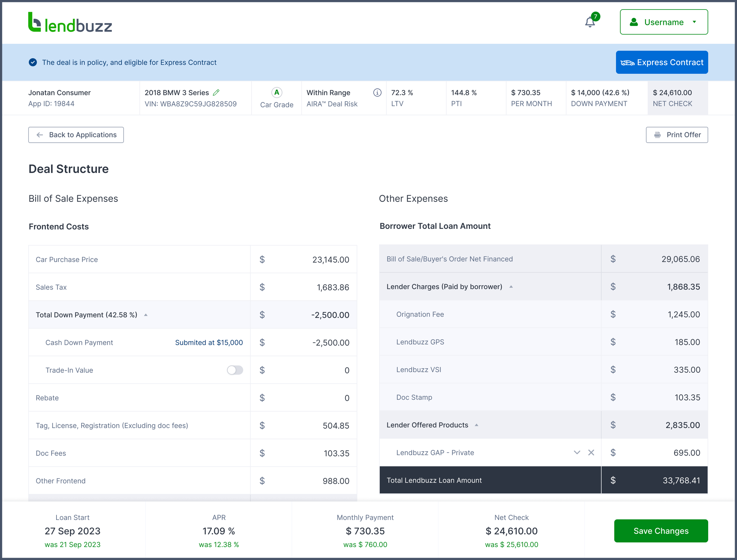Click the Jonatan Consumer applicant name
Screen dimensions: 737x560
(59, 93)
